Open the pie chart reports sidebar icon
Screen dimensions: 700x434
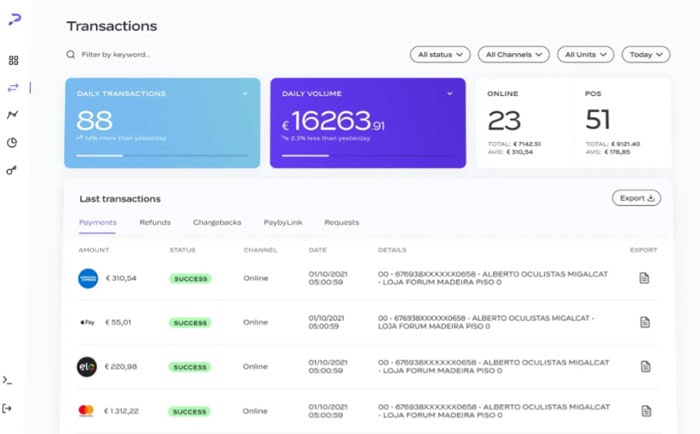[x=12, y=142]
